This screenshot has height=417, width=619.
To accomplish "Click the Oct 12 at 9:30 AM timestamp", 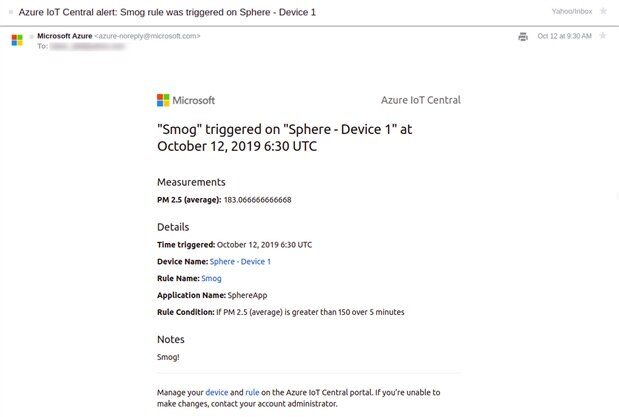I will [x=564, y=36].
